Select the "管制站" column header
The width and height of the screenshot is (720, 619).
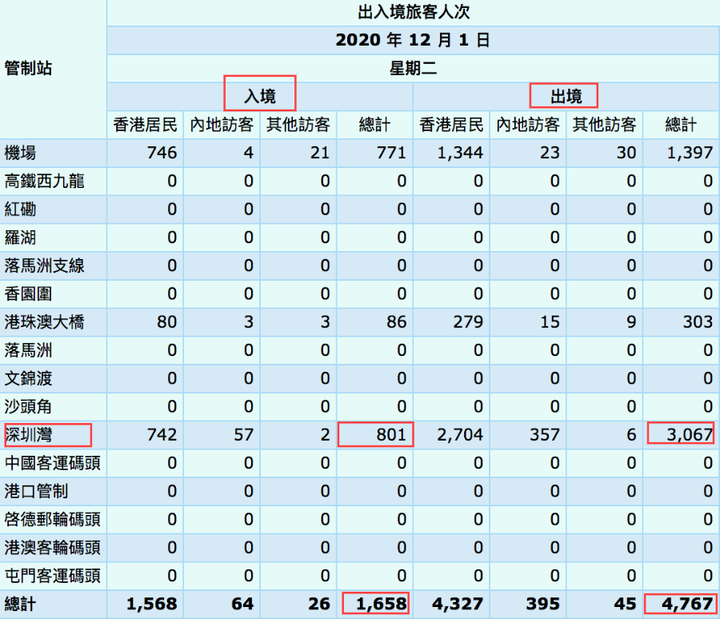coord(28,68)
